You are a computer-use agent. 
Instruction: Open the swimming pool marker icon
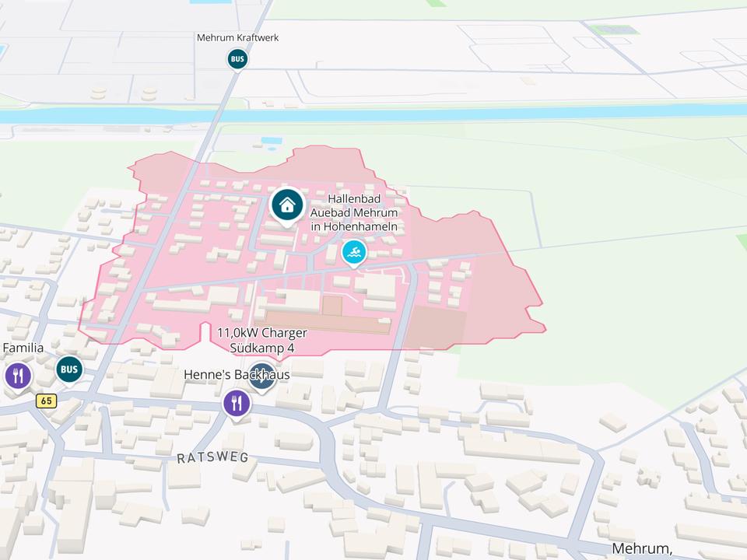click(x=354, y=252)
